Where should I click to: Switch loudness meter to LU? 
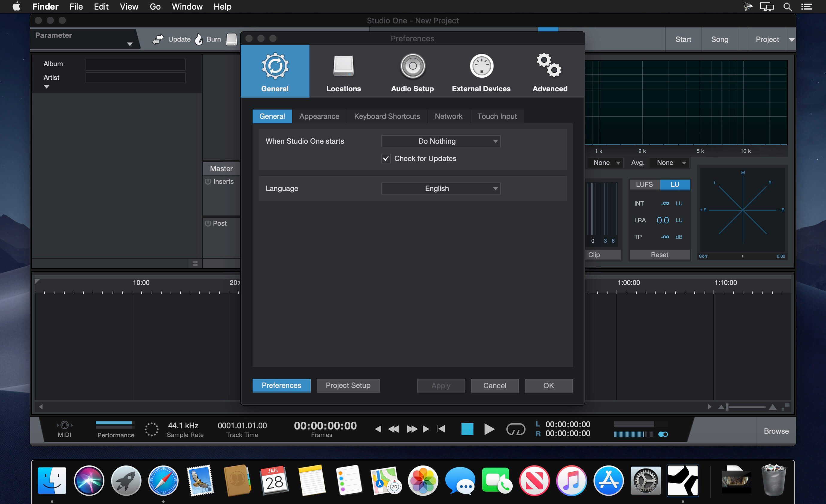coord(675,184)
